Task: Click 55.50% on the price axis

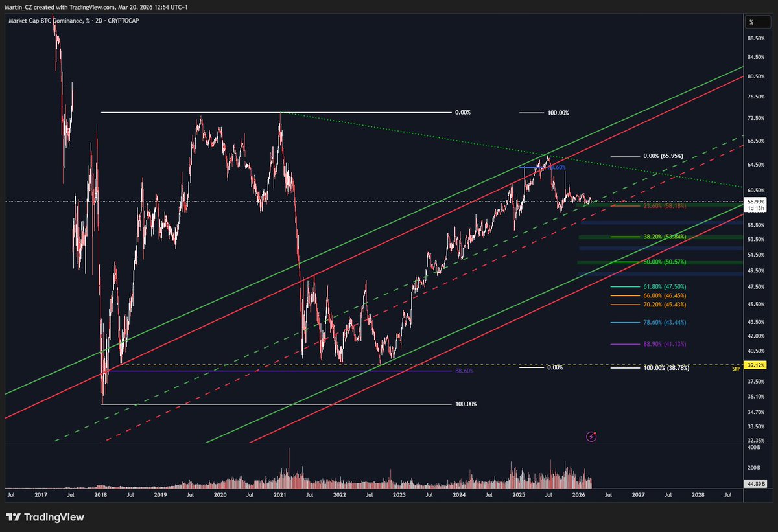Action: pyautogui.click(x=756, y=225)
